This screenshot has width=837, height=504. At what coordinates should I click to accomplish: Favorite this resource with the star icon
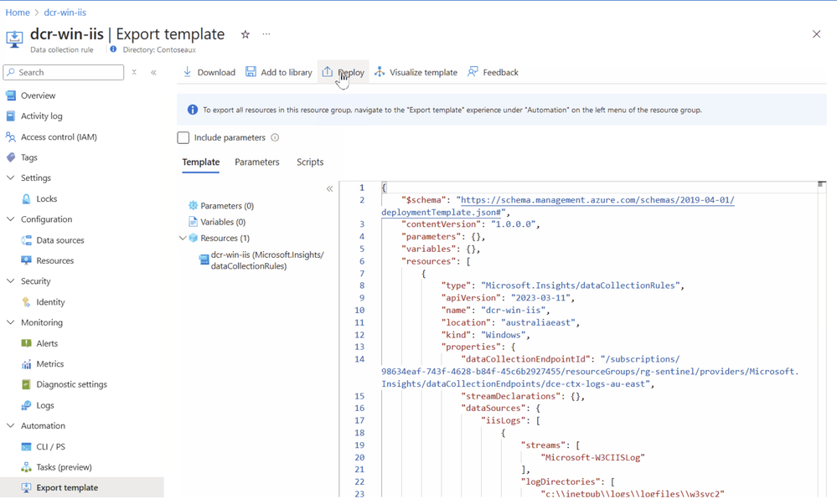click(245, 34)
